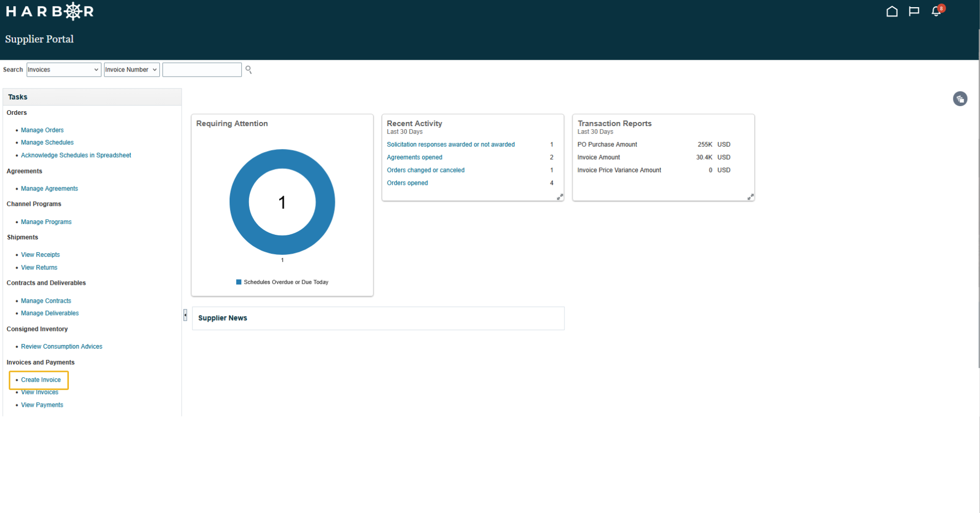Screen dimensions: 980x513
Task: Open Review Consumption Advices link
Action: (62, 347)
